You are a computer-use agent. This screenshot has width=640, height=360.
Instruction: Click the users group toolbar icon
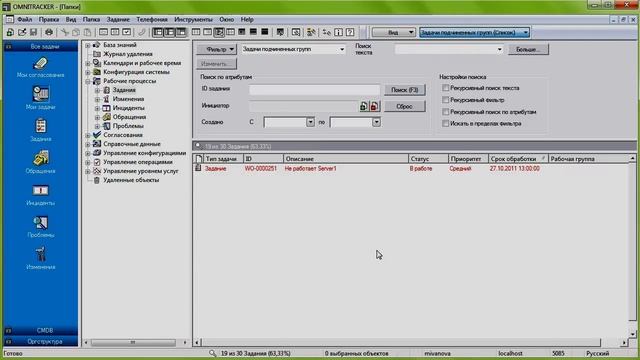point(311,32)
